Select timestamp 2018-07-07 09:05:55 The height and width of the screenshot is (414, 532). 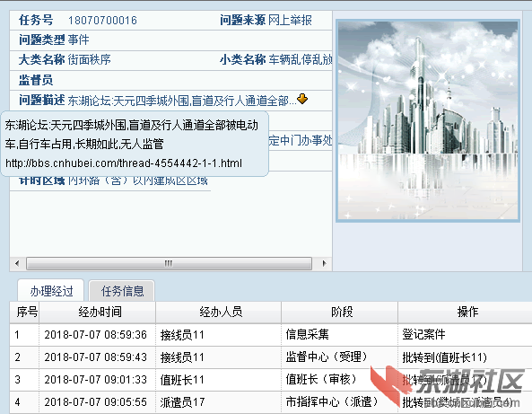pyautogui.click(x=96, y=402)
